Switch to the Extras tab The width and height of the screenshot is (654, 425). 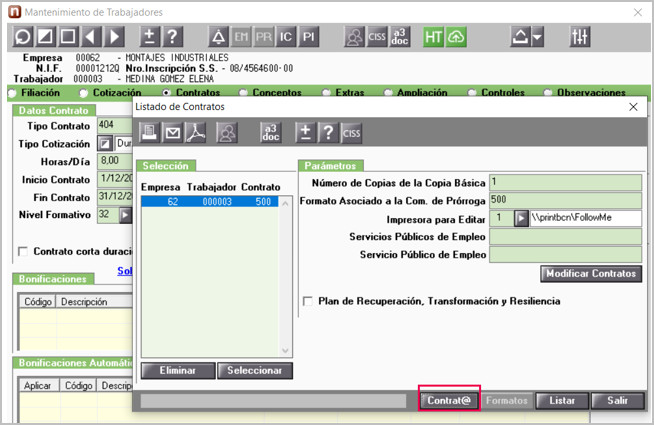click(x=327, y=93)
